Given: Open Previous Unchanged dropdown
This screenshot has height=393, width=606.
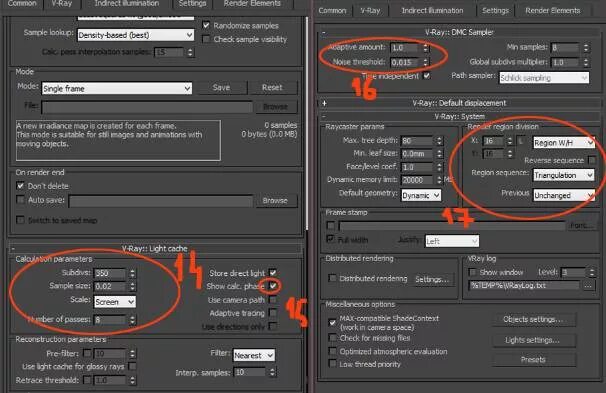Looking at the screenshot, I should point(563,196).
